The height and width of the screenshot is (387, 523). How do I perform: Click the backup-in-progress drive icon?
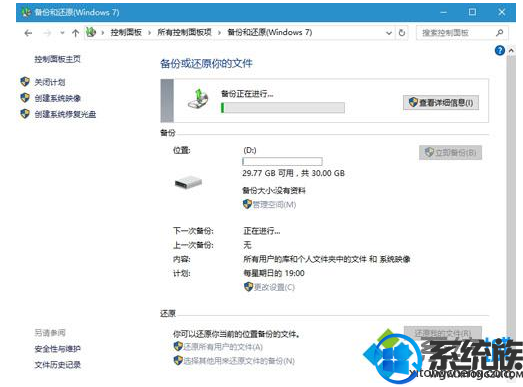[198, 99]
